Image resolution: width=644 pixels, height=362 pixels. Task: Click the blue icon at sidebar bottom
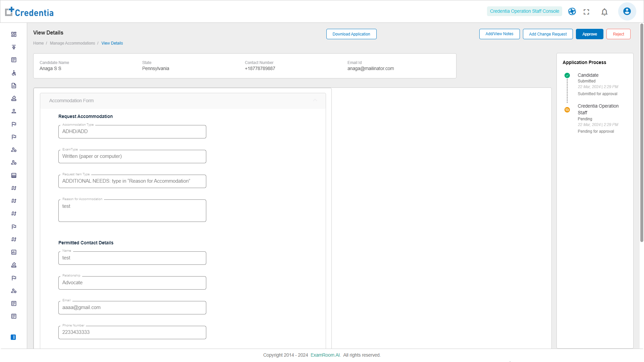click(13, 337)
